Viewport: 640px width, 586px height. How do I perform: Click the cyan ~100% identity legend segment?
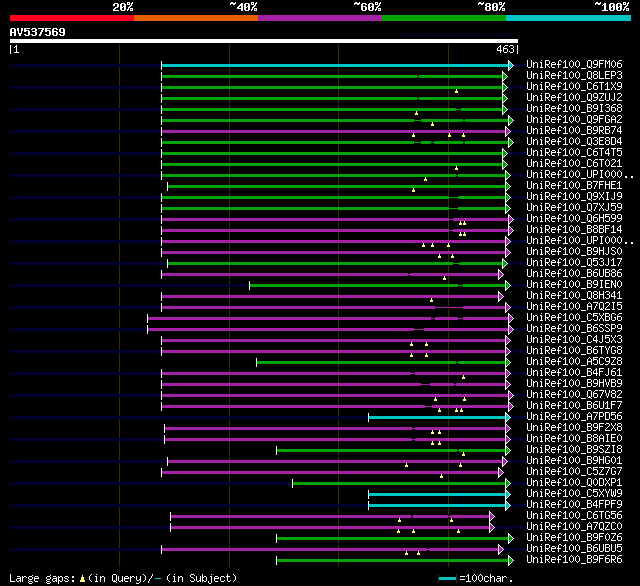click(x=569, y=18)
